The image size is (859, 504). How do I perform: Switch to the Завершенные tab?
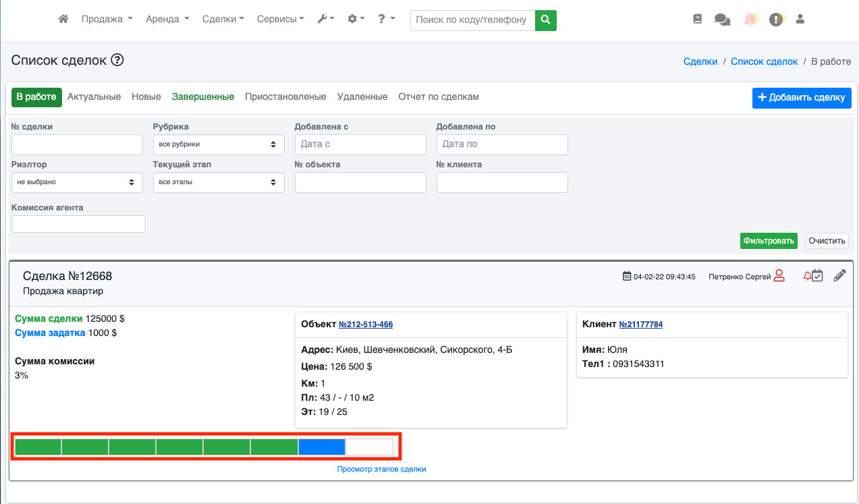tap(202, 97)
